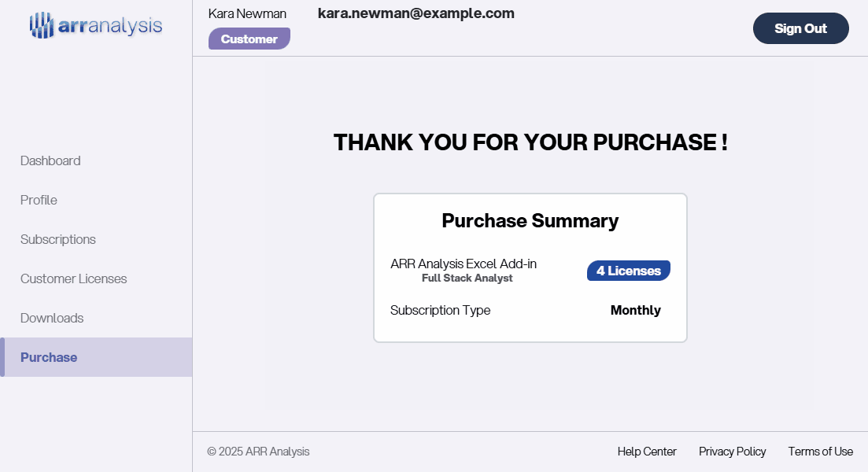Image resolution: width=868 pixels, height=472 pixels.
Task: Click the Monthly subscription value
Action: (635, 310)
